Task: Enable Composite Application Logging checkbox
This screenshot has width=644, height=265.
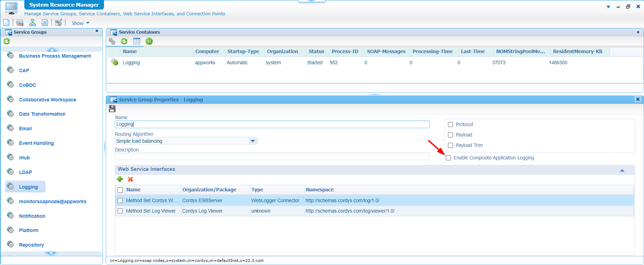Action: pyautogui.click(x=449, y=158)
